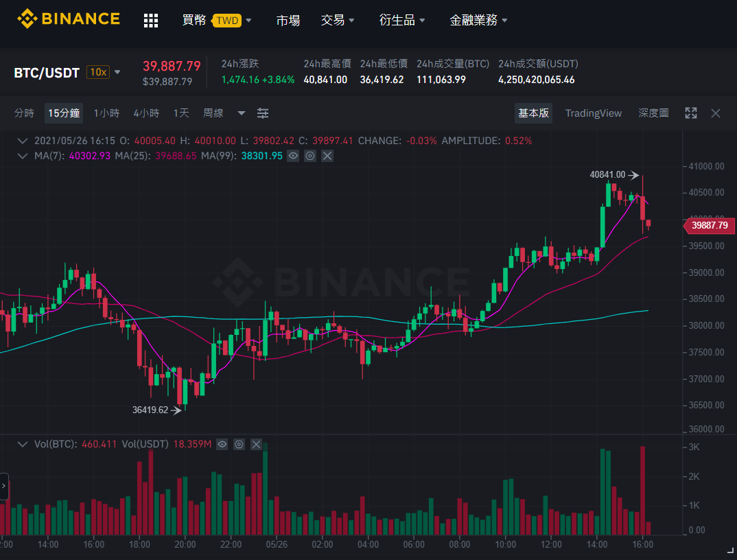Click the 24h成交量 value 111,063.99

pyautogui.click(x=441, y=80)
